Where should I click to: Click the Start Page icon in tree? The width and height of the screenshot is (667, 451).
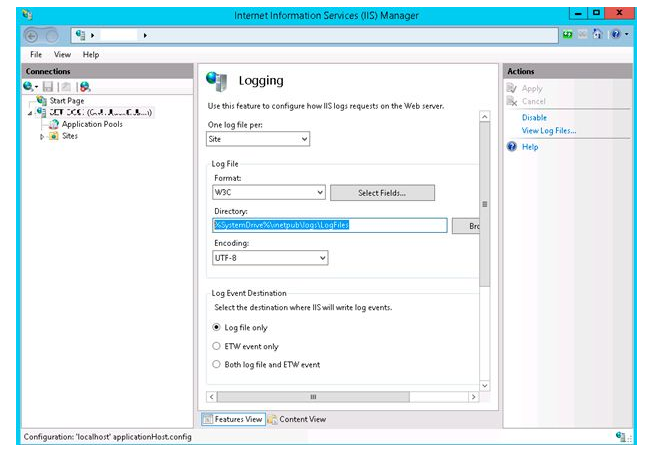pos(42,100)
